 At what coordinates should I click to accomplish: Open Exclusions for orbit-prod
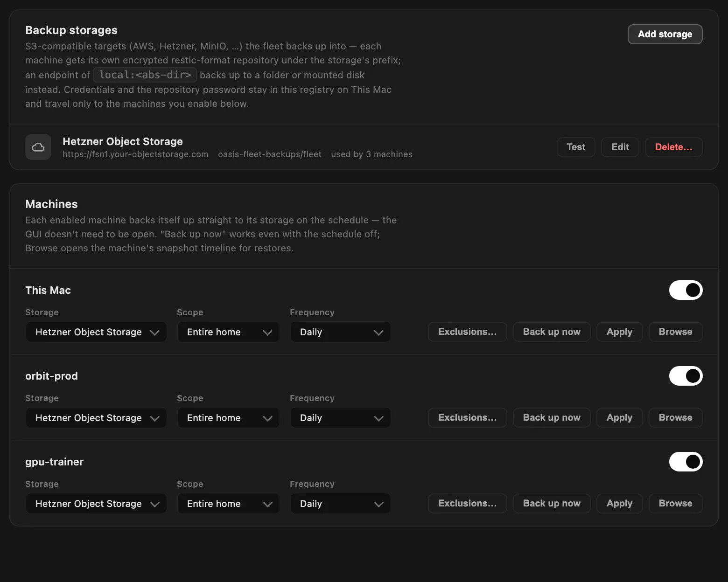point(468,417)
